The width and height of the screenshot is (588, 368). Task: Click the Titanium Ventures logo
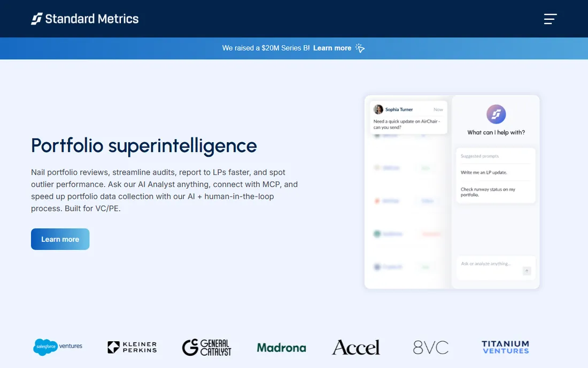pos(505,347)
